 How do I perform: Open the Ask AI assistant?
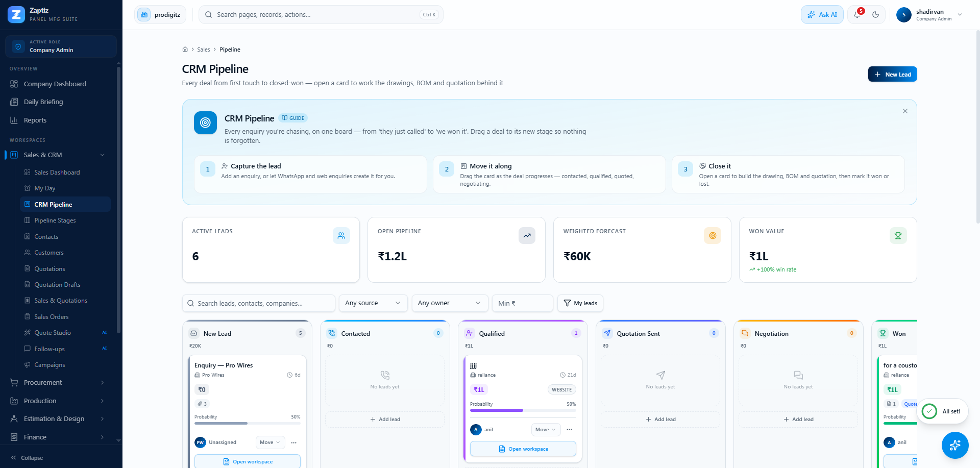(822, 14)
